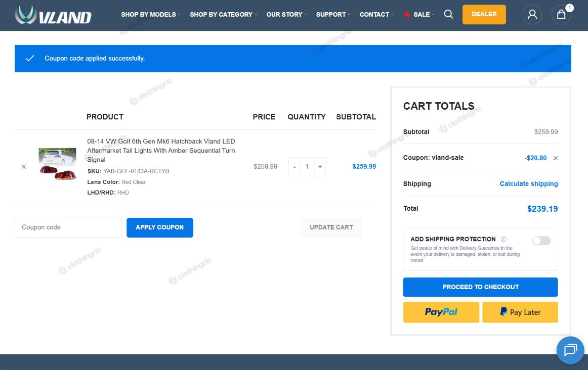The width and height of the screenshot is (588, 370).
Task: Remove the vland-sale coupon
Action: [x=556, y=158]
